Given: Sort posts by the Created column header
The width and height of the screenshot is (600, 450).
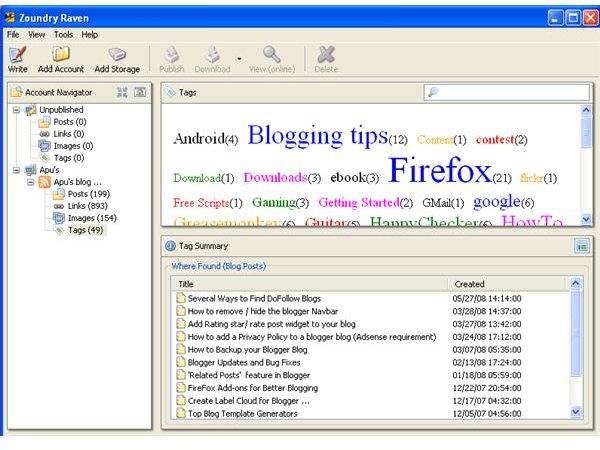Looking at the screenshot, I should click(507, 284).
